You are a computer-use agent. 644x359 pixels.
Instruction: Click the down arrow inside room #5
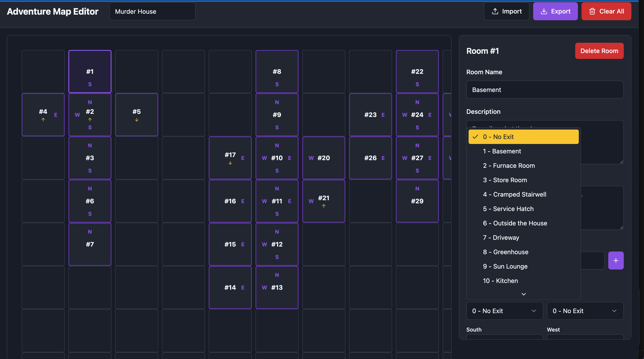136,120
